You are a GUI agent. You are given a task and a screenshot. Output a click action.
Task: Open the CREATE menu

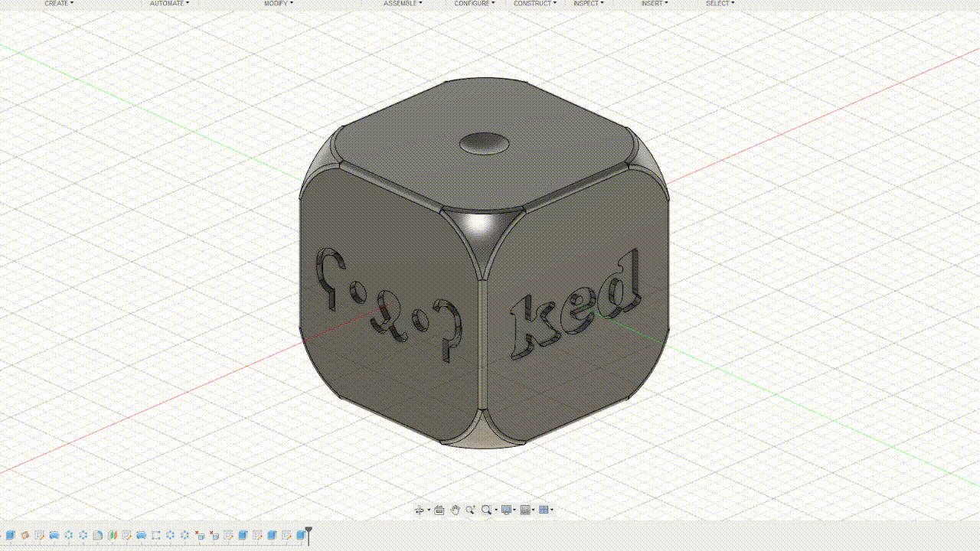(58, 4)
